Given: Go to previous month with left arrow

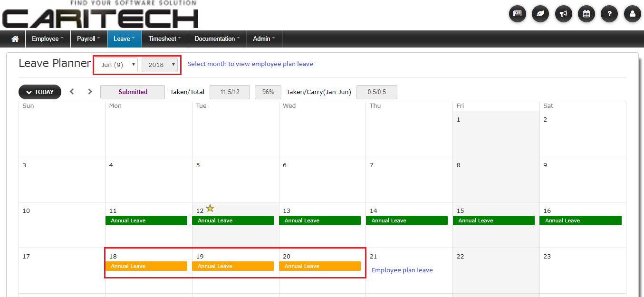Looking at the screenshot, I should click(72, 92).
